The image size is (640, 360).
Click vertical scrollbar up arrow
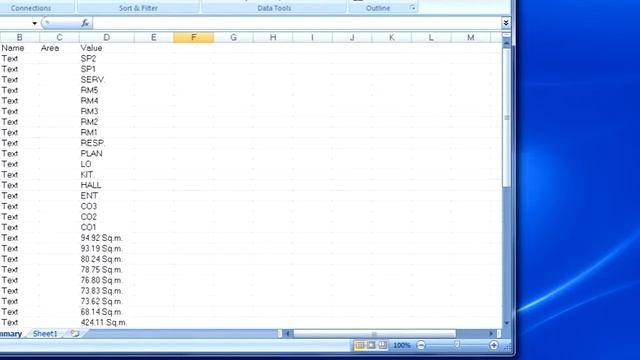(x=507, y=43)
